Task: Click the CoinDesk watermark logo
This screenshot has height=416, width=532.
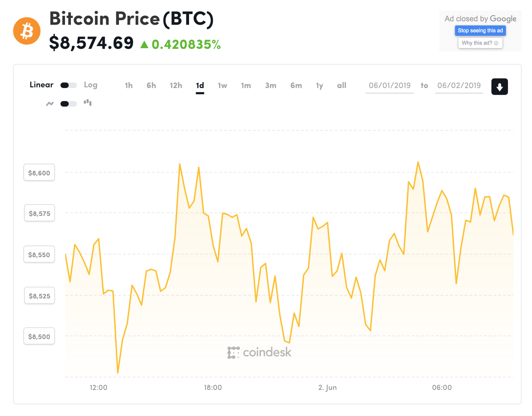Action: pyautogui.click(x=260, y=352)
